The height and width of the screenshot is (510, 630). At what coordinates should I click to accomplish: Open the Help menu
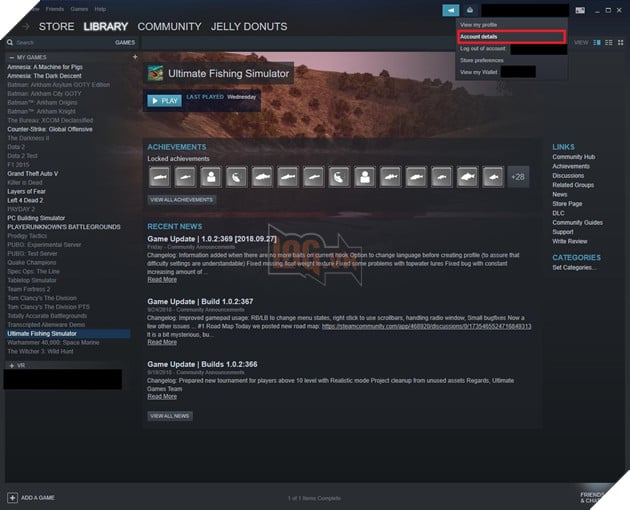(x=100, y=9)
